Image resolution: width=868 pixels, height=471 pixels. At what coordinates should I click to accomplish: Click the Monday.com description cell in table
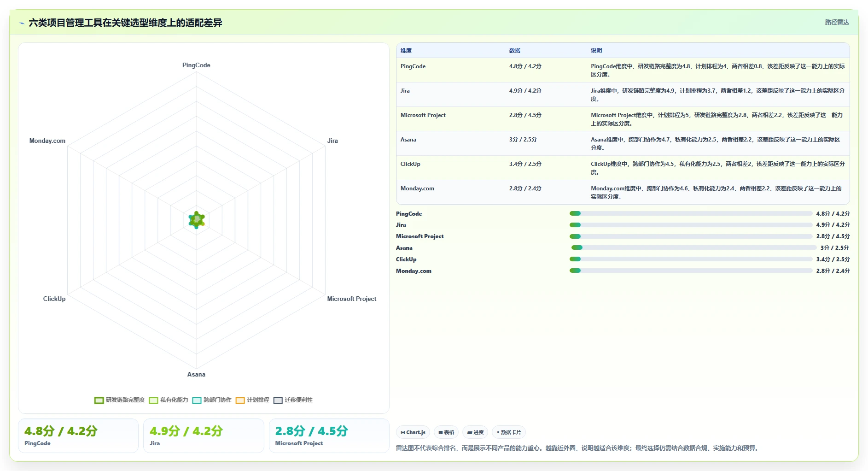click(718, 192)
